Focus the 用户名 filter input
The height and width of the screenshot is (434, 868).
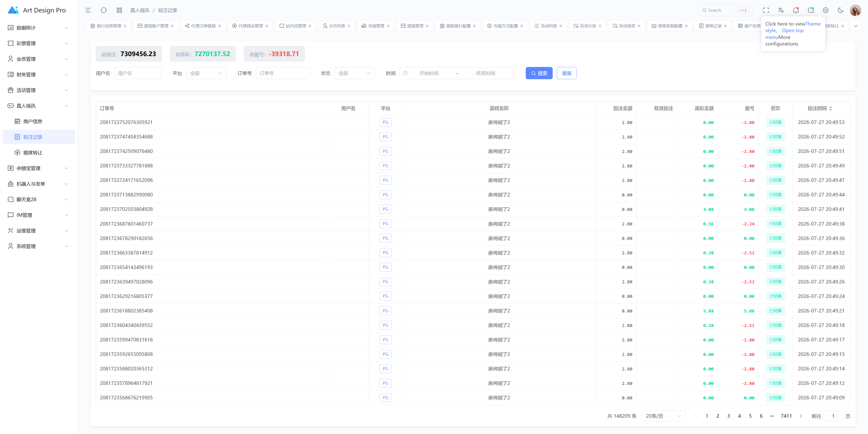click(138, 73)
